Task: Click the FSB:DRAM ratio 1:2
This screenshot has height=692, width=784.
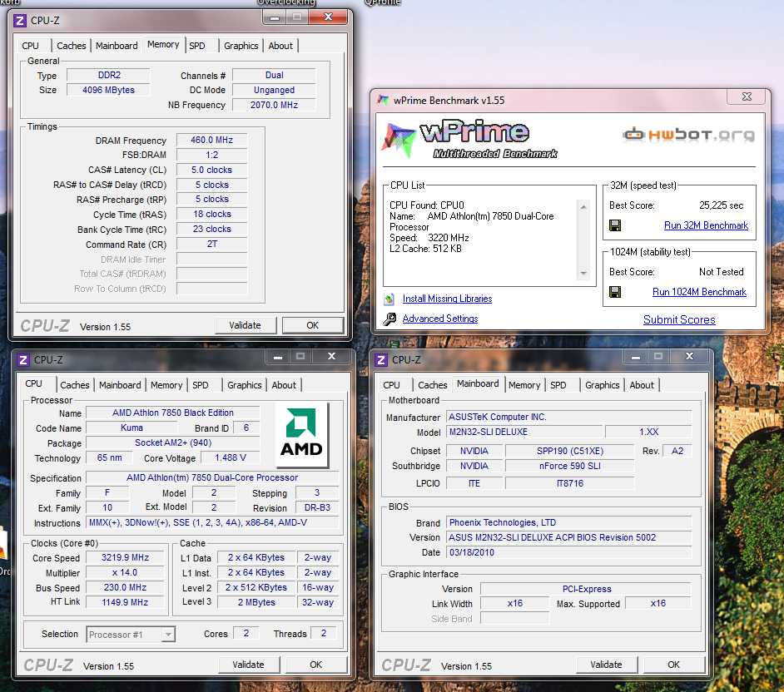Action: [212, 155]
